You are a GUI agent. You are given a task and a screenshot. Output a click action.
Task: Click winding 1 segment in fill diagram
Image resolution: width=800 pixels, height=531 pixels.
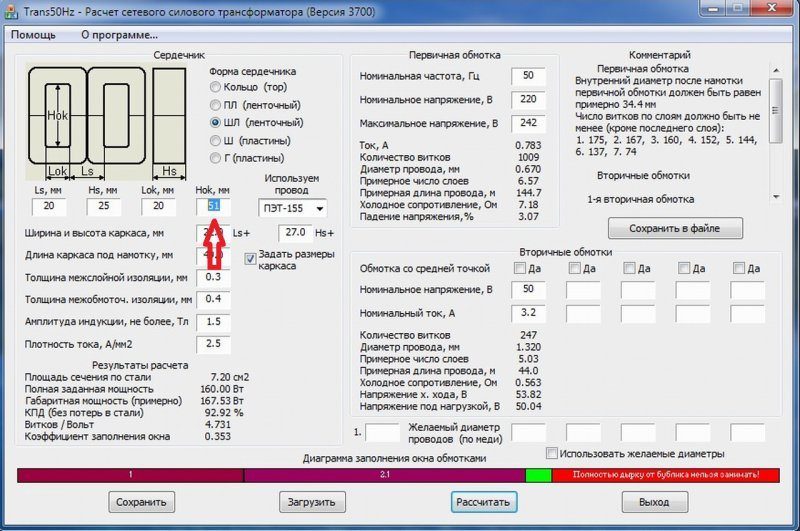(131, 475)
